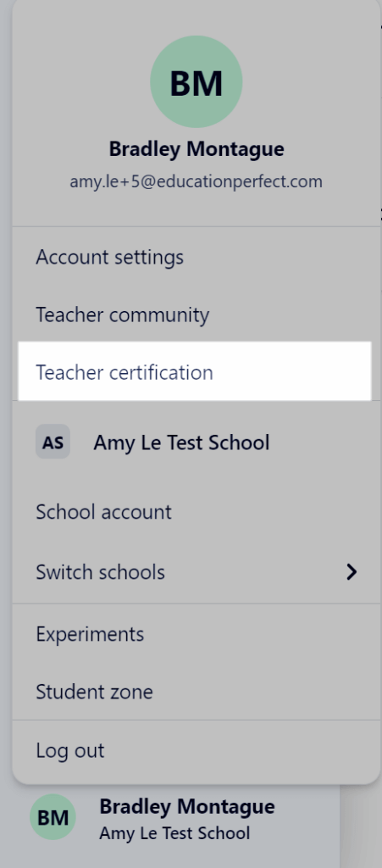Screen dimensions: 382x868
Task: Click the AS school badge icon
Action: tap(53, 442)
